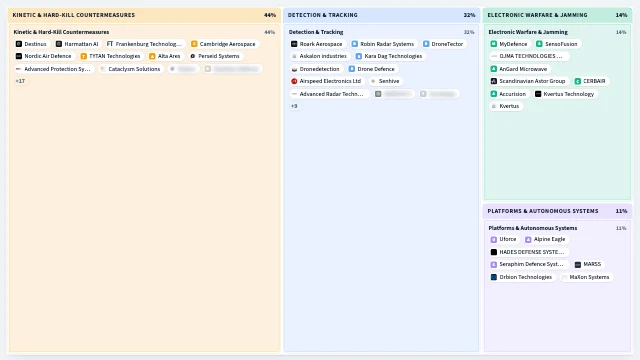Click the MyDefence green icon
Viewport: 640px width, 360px height.
pyautogui.click(x=494, y=44)
